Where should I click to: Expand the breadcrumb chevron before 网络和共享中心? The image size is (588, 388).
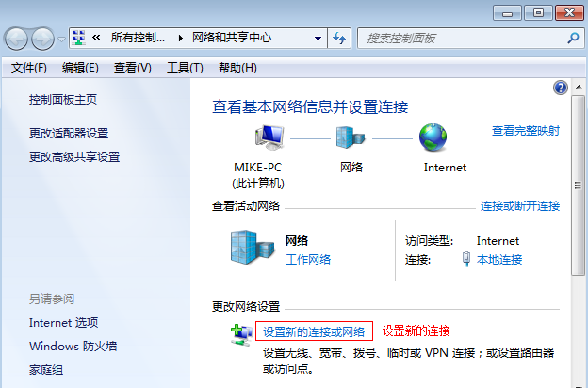point(181,39)
